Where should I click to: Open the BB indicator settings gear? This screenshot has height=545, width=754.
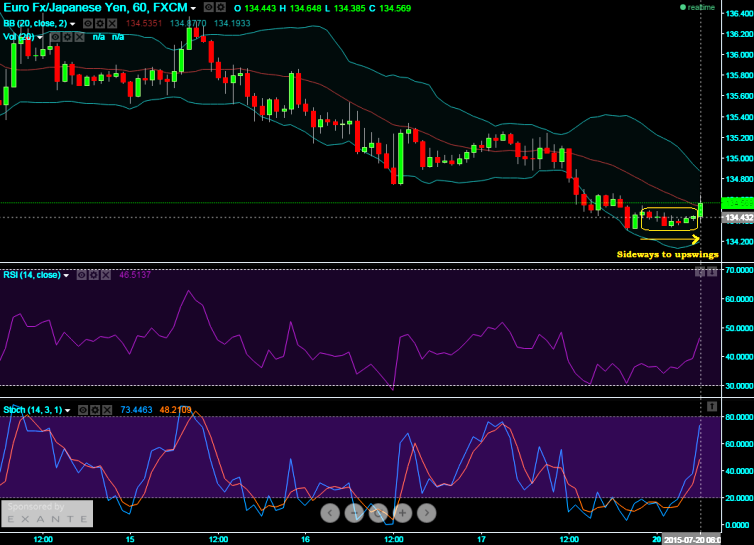pos(100,23)
